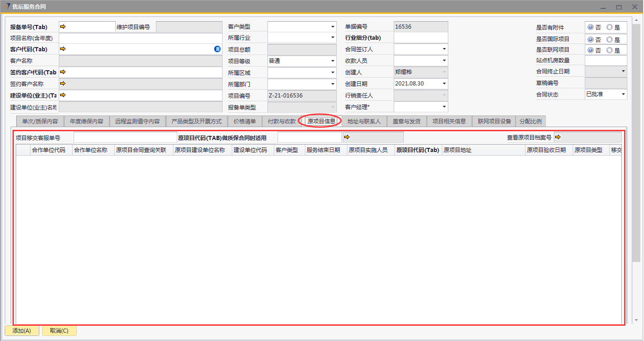This screenshot has height=341, width=644.
Task: Click the arrow icon in 报备单号 field
Action: (63, 27)
